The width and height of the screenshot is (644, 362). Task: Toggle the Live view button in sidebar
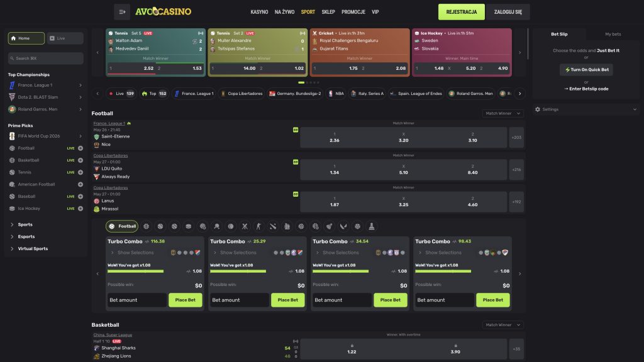click(x=65, y=38)
